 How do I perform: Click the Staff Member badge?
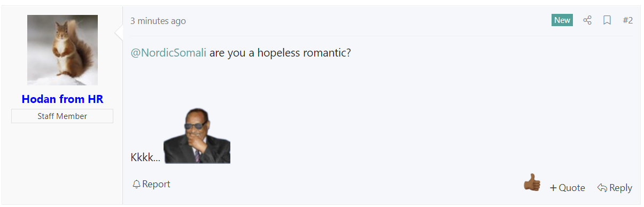62,116
